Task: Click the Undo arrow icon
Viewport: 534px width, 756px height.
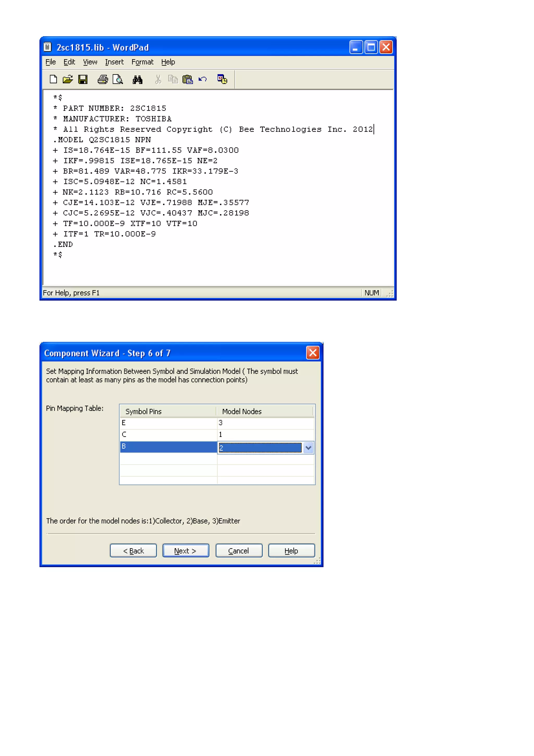Action: [x=203, y=79]
